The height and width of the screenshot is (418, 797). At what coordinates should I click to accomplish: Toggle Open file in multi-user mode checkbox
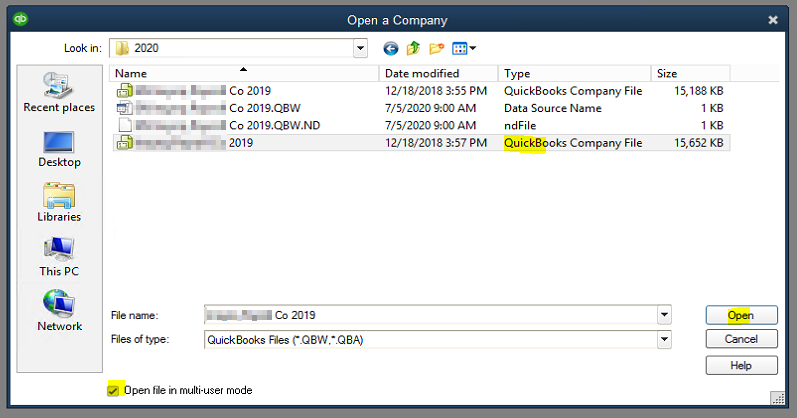click(113, 391)
